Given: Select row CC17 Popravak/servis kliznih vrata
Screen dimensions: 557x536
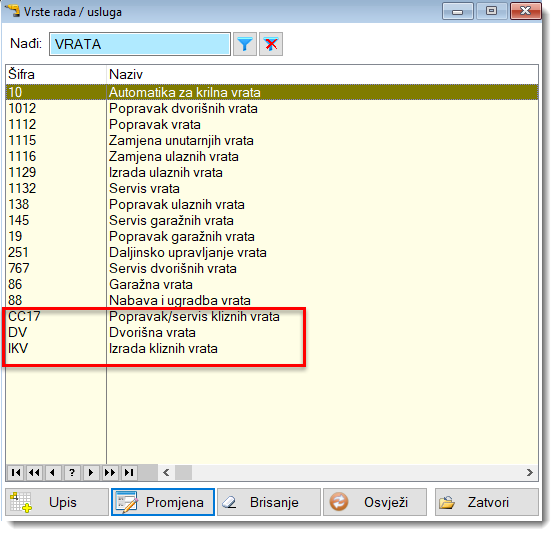Looking at the screenshot, I should 272,316.
